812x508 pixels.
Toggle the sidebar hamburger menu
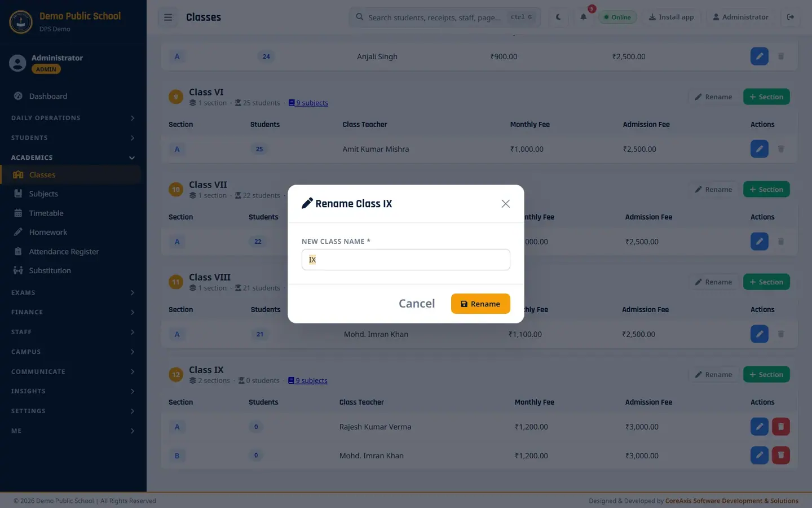tap(168, 17)
